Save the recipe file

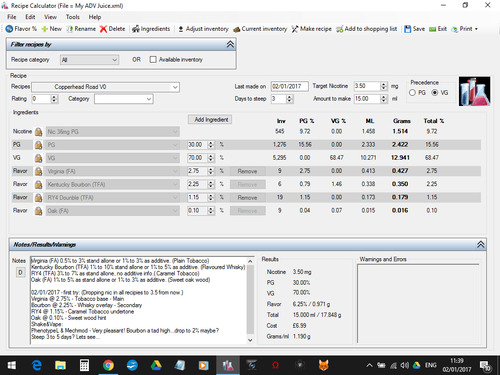point(414,29)
